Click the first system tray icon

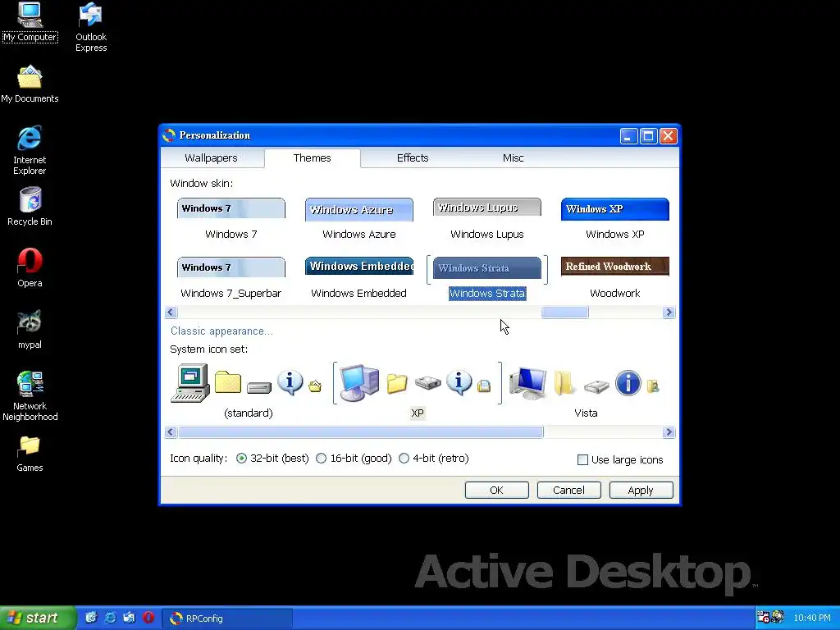click(764, 617)
